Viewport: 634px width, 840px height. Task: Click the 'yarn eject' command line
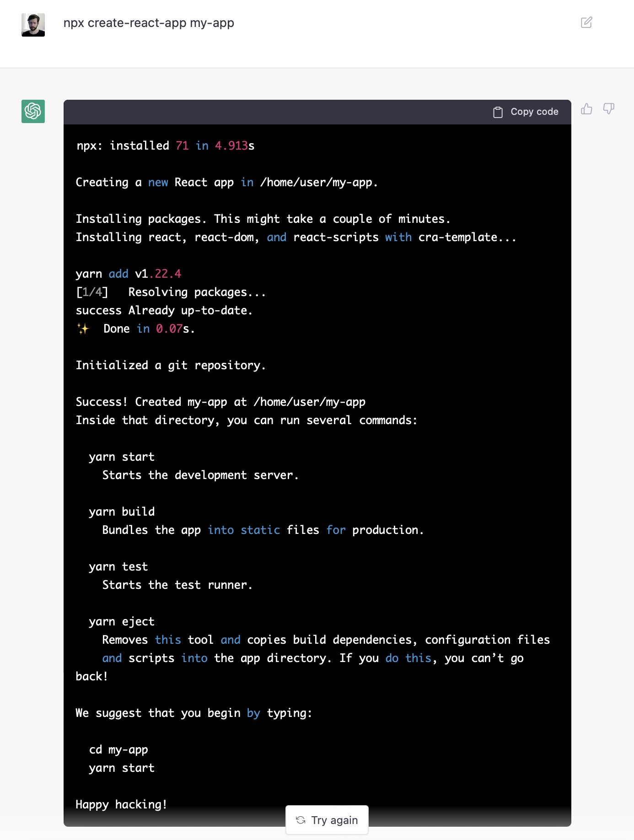point(122,621)
